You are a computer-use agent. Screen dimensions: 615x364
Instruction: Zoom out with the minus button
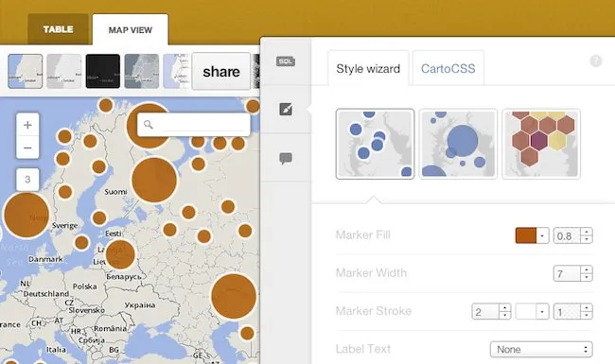(27, 147)
